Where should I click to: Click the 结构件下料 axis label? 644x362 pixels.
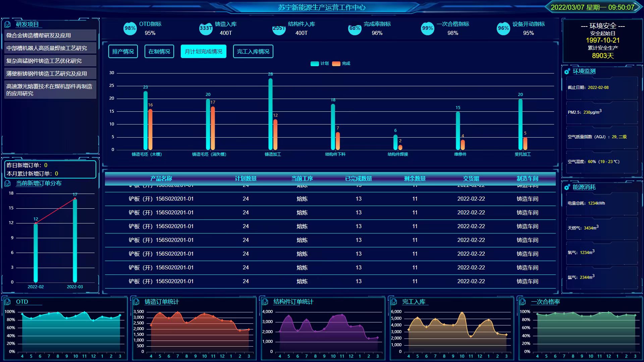(x=335, y=154)
